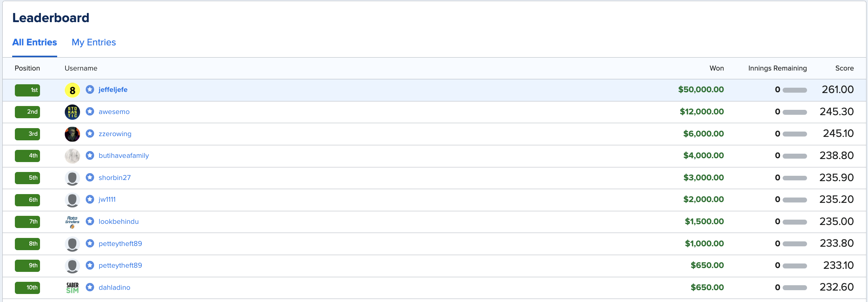Click the default avatar for 8th place petteytheft89

pos(72,244)
